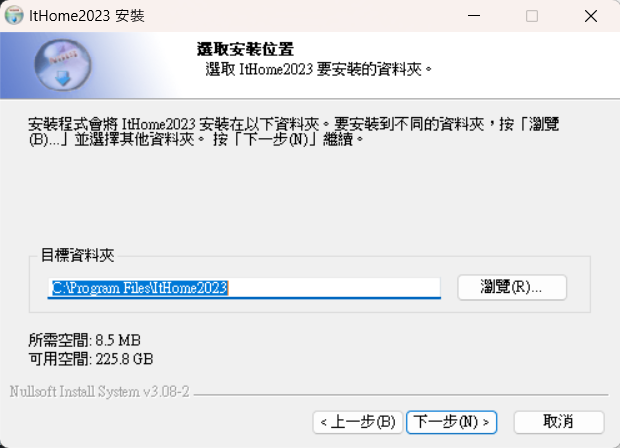Image resolution: width=620 pixels, height=448 pixels.
Task: Close the ItHome2023 installer window
Action: [x=591, y=16]
